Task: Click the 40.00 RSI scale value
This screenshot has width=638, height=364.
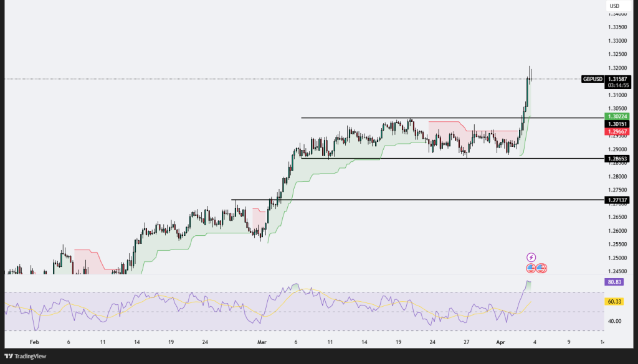Action: point(614,321)
